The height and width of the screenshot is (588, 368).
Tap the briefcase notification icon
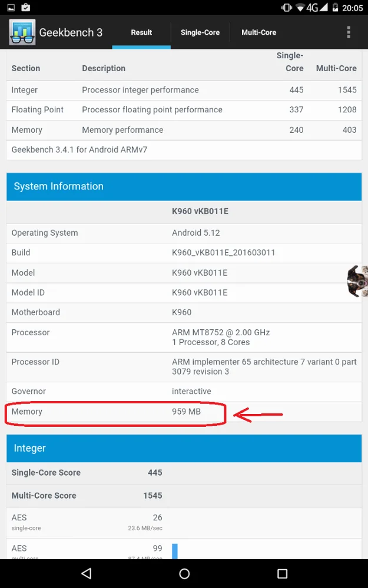coord(26,8)
